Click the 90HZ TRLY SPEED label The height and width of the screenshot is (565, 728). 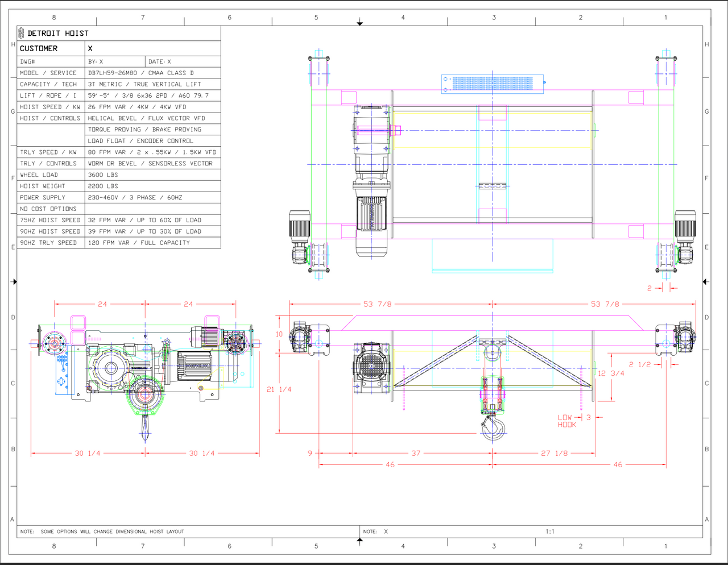coord(48,243)
